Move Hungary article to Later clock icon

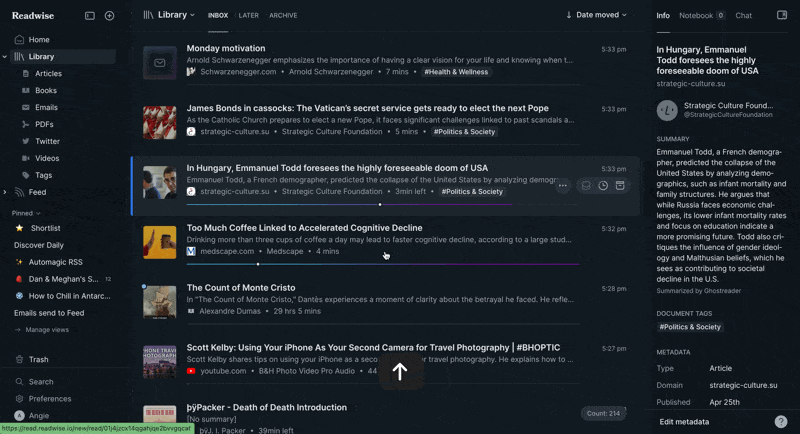coord(603,186)
